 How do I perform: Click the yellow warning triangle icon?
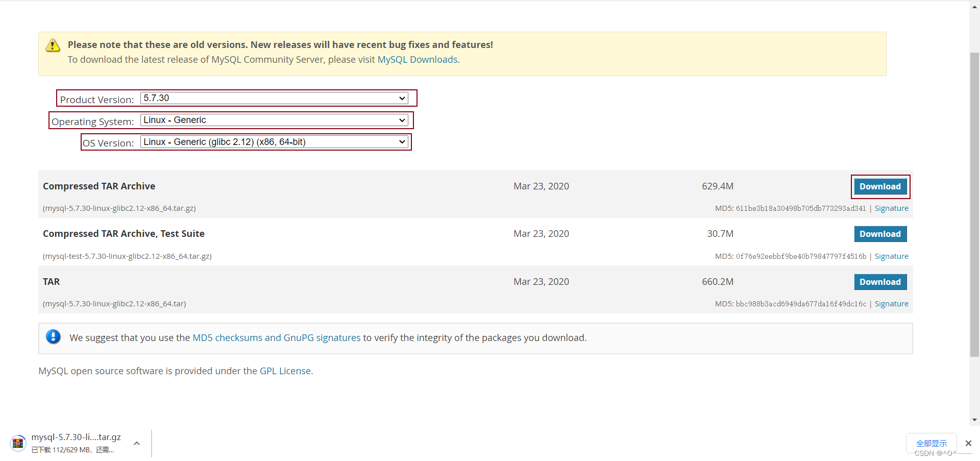click(x=53, y=45)
